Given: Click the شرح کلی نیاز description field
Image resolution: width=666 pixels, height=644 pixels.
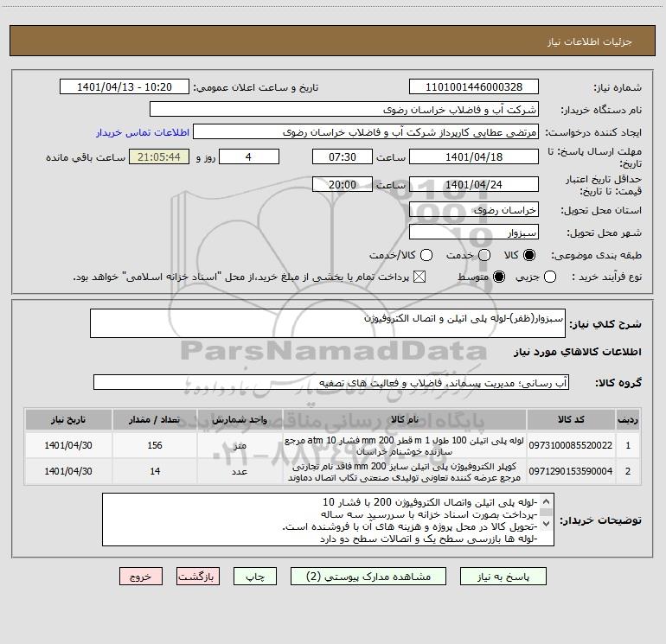Looking at the screenshot, I should coord(328,323).
